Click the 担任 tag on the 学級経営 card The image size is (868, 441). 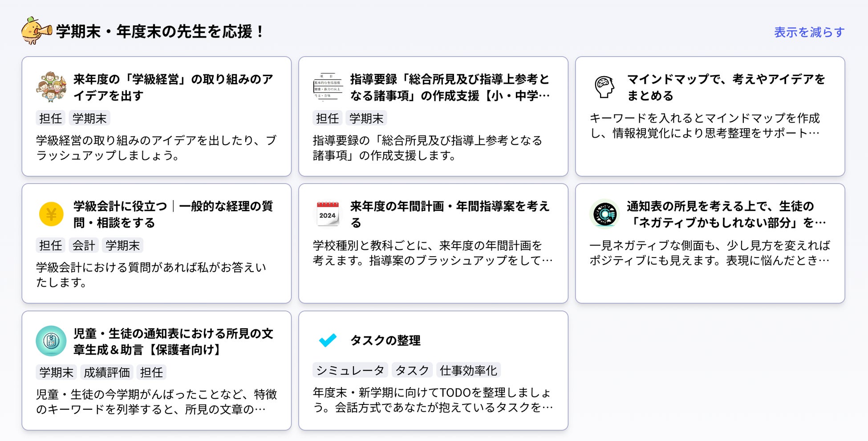pos(50,118)
